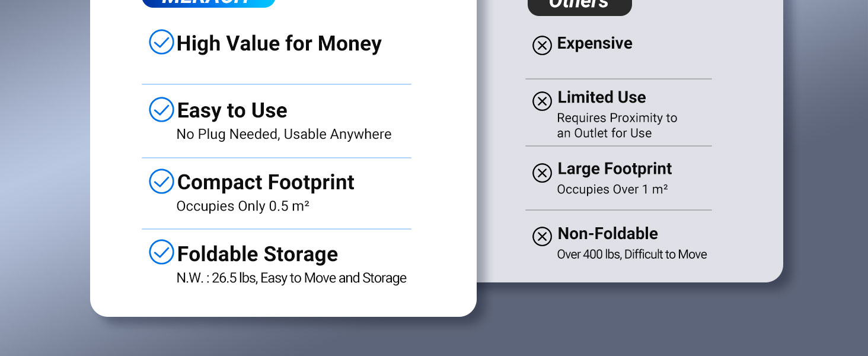Click 'Occupies Only 0.5 m²' text
This screenshot has width=868, height=356.
243,206
